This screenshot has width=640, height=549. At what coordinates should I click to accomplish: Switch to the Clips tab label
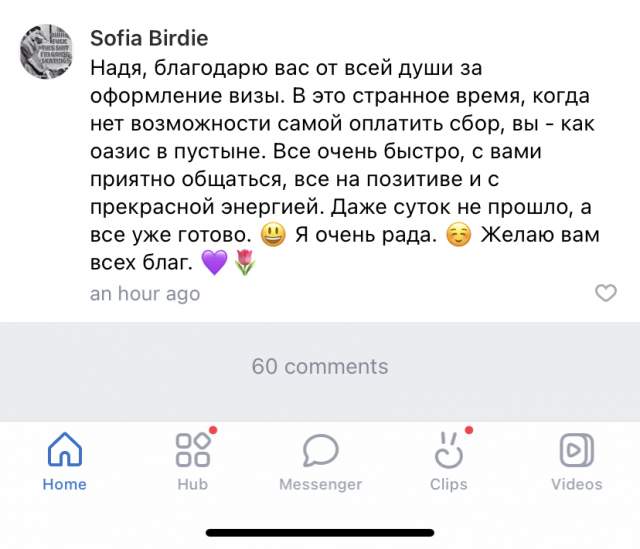click(x=448, y=484)
